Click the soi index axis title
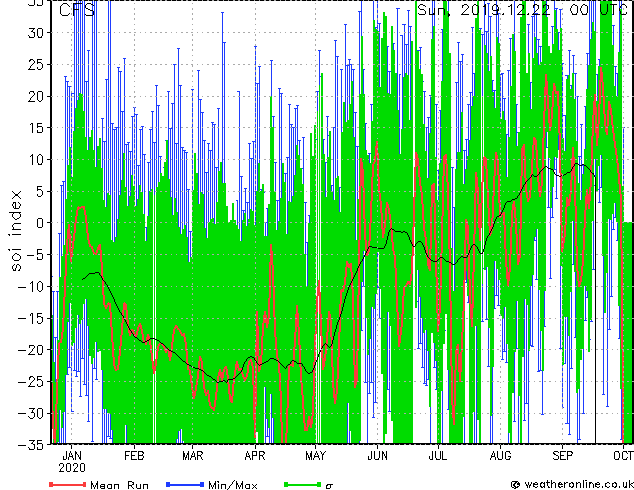This screenshot has width=634, height=490. [15, 230]
